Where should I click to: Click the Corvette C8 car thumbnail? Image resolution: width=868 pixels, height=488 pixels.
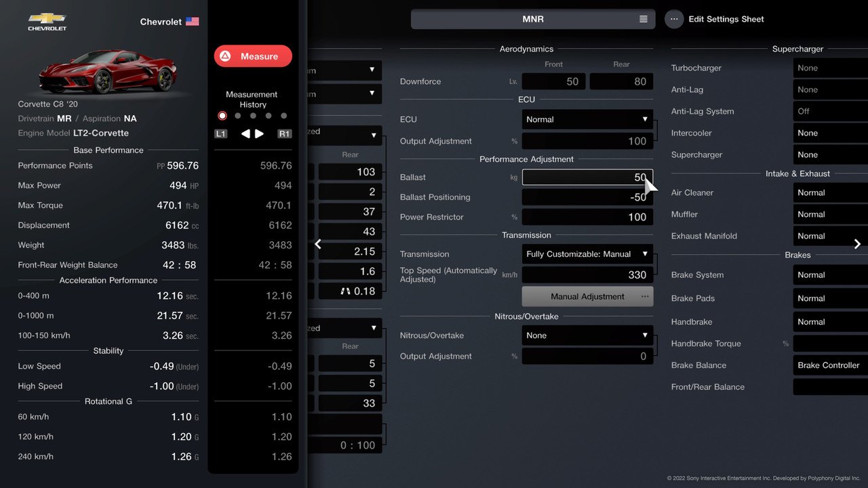point(108,70)
